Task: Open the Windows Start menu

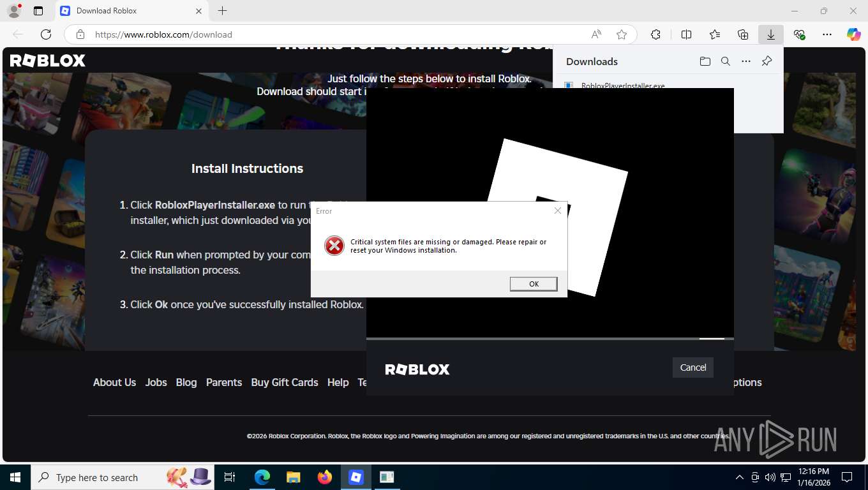Action: [x=15, y=477]
